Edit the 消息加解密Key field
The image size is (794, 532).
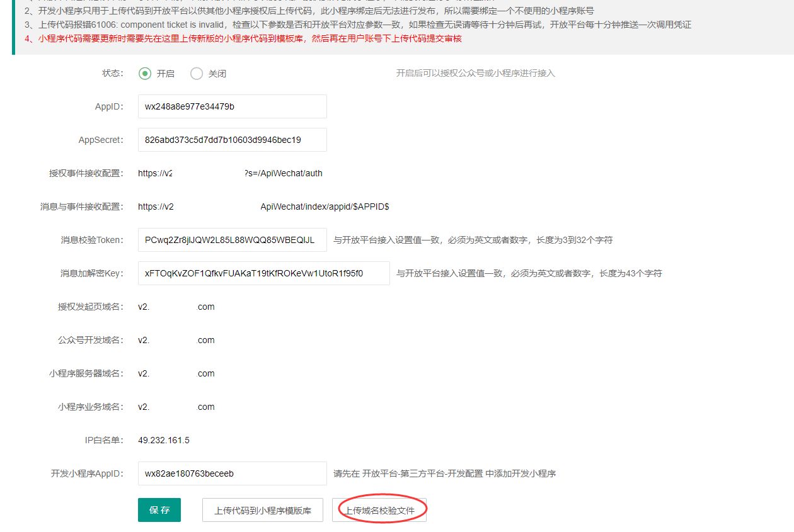point(263,273)
